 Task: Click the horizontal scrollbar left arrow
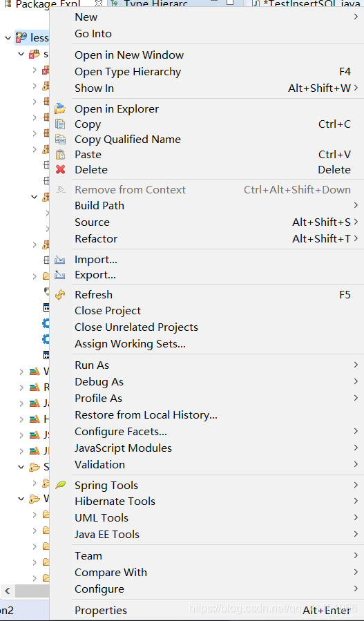point(7,591)
